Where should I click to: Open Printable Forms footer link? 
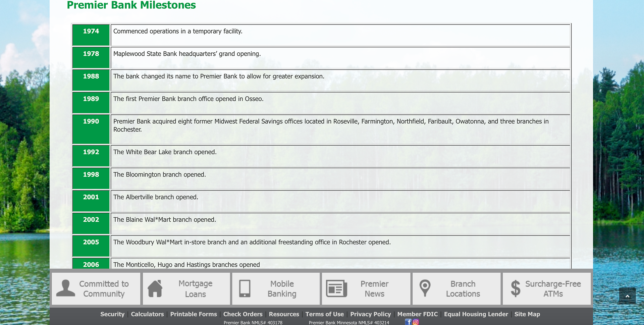pos(194,314)
